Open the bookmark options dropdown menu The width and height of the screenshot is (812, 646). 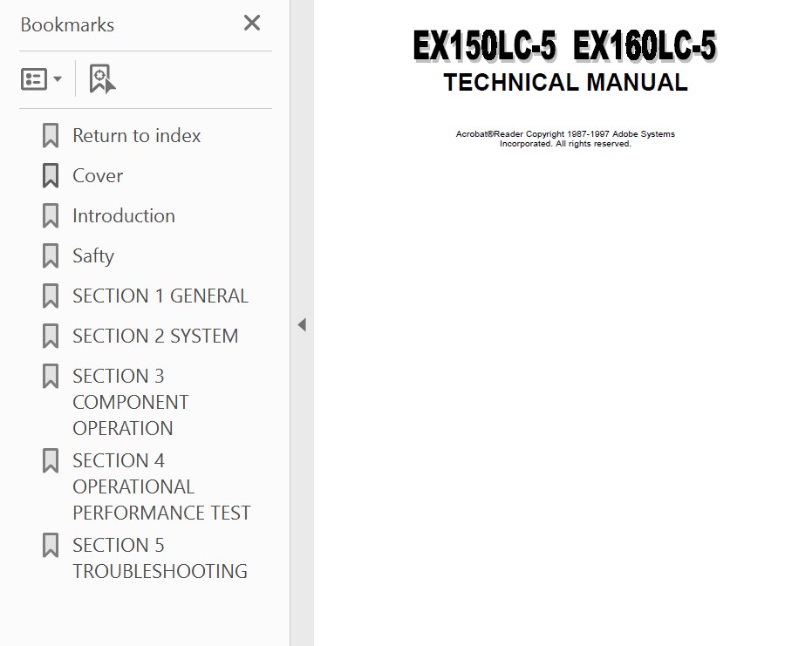(41, 79)
